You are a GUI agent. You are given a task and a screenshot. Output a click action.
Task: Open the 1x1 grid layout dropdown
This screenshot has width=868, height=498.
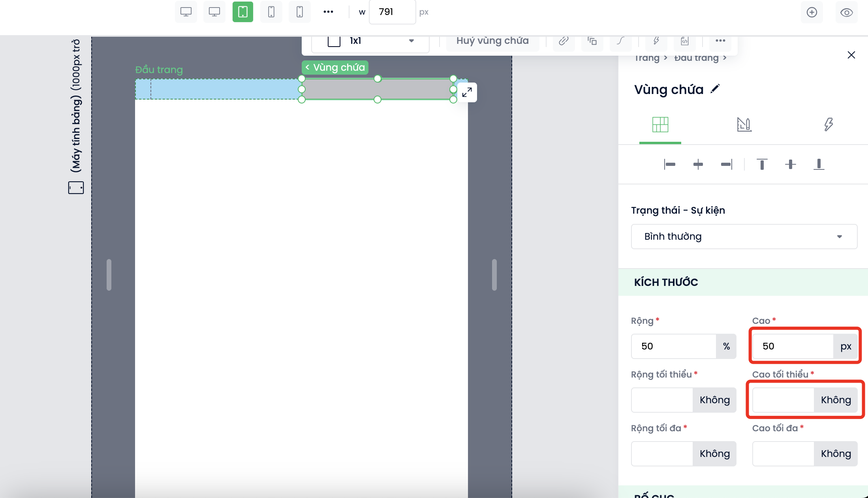[370, 41]
